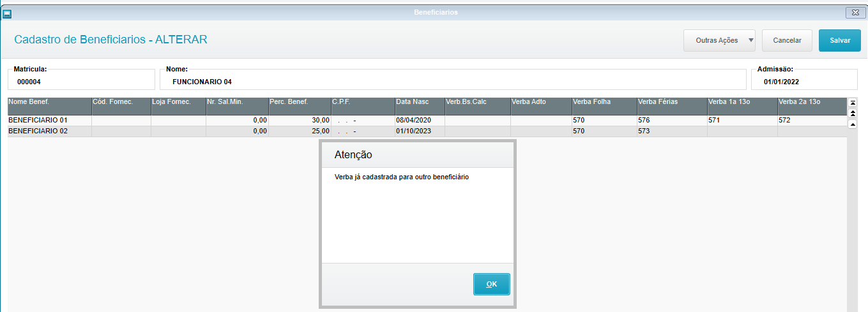Click the Verba Férias 576 cell

click(x=672, y=120)
